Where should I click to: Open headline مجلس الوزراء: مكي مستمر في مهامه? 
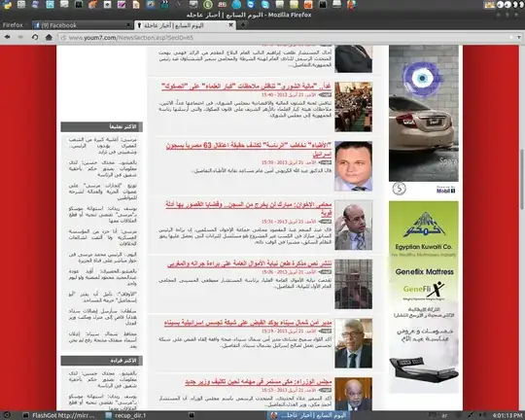[x=259, y=382]
